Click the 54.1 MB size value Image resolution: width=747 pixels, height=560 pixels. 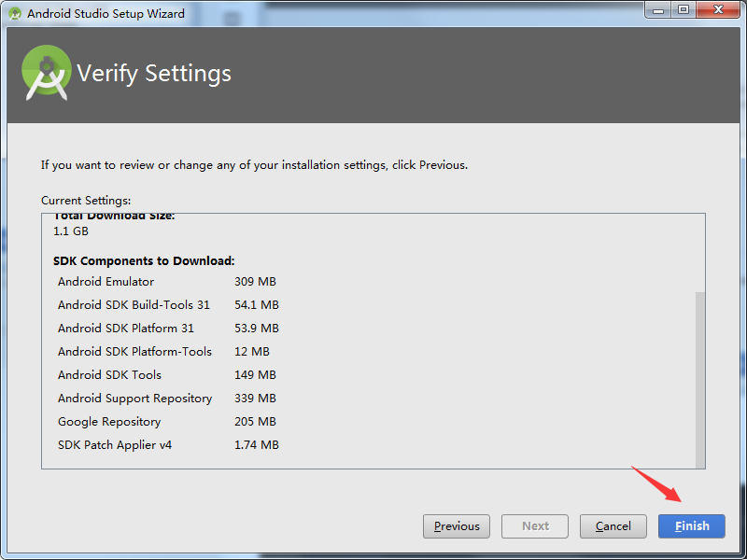(x=256, y=305)
